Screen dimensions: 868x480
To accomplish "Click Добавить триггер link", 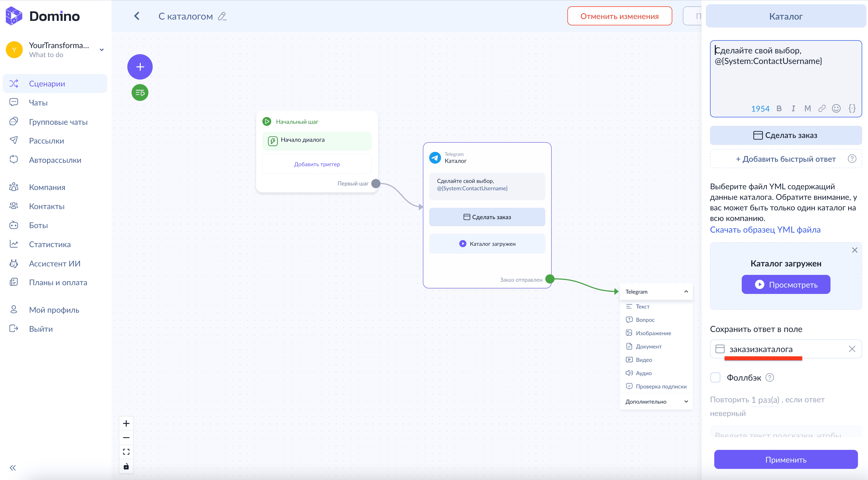I will click(317, 164).
